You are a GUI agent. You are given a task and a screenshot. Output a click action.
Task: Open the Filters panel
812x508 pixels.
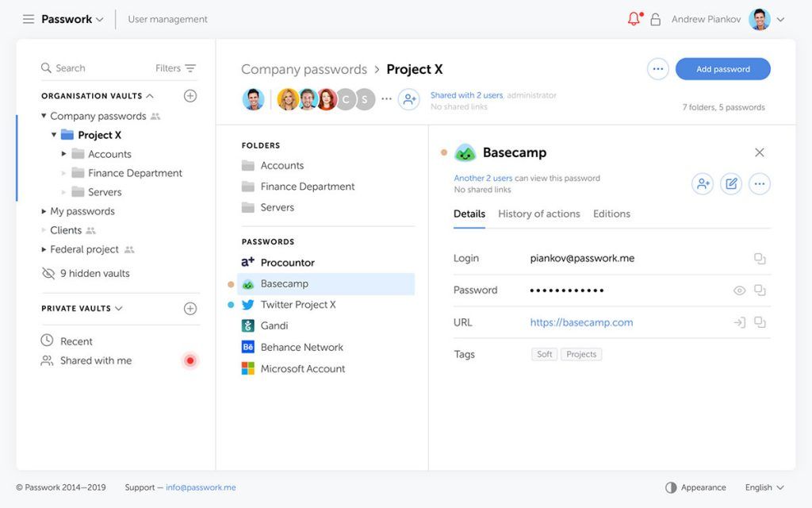click(175, 68)
